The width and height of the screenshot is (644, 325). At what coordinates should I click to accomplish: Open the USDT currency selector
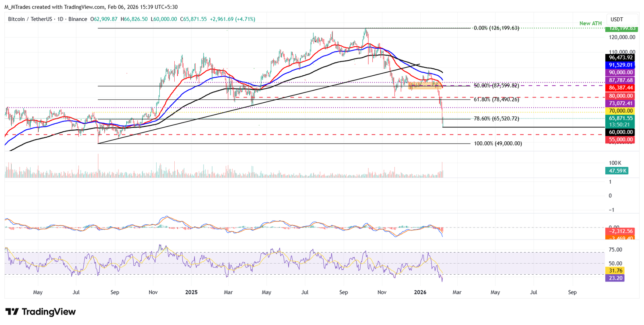[616, 19]
